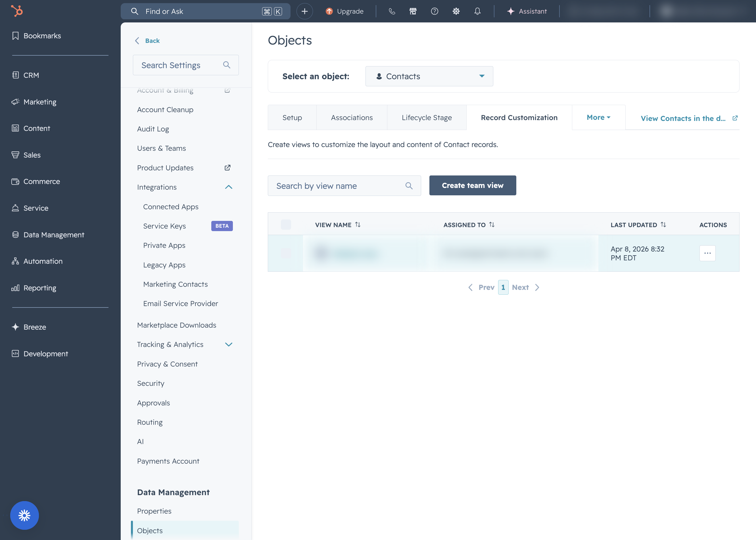
Task: Open Bookmarks in left navigation
Action: click(37, 35)
